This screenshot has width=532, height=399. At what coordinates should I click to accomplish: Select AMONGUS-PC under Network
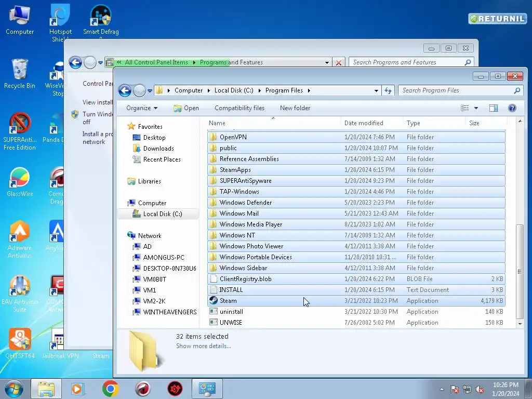pos(164,258)
